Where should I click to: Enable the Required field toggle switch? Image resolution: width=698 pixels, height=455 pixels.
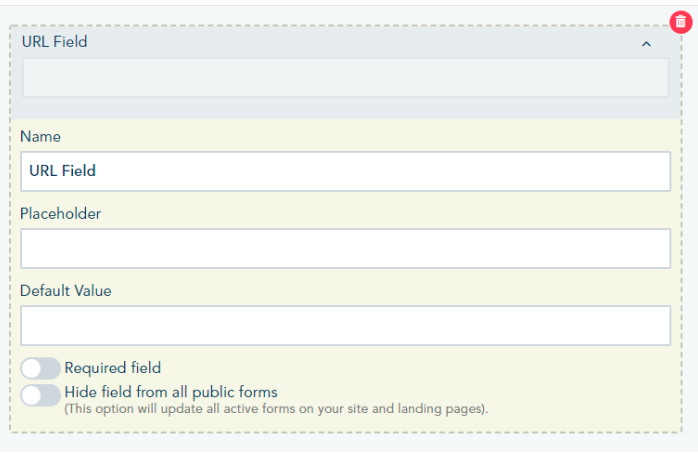40,369
